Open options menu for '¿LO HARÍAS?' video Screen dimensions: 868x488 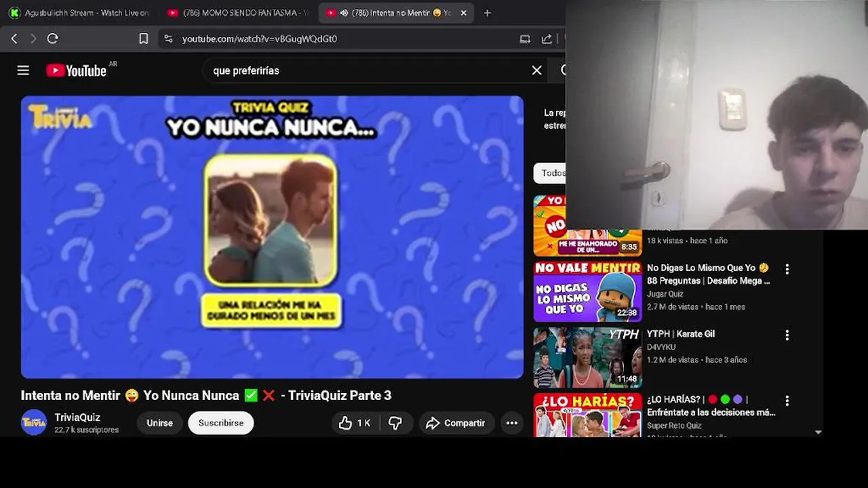(x=787, y=401)
